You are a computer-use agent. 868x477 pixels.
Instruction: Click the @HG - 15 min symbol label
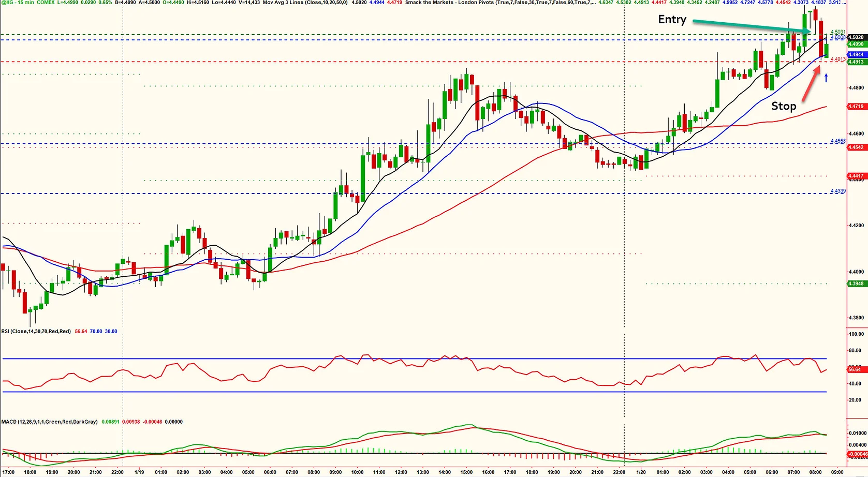(x=17, y=3)
